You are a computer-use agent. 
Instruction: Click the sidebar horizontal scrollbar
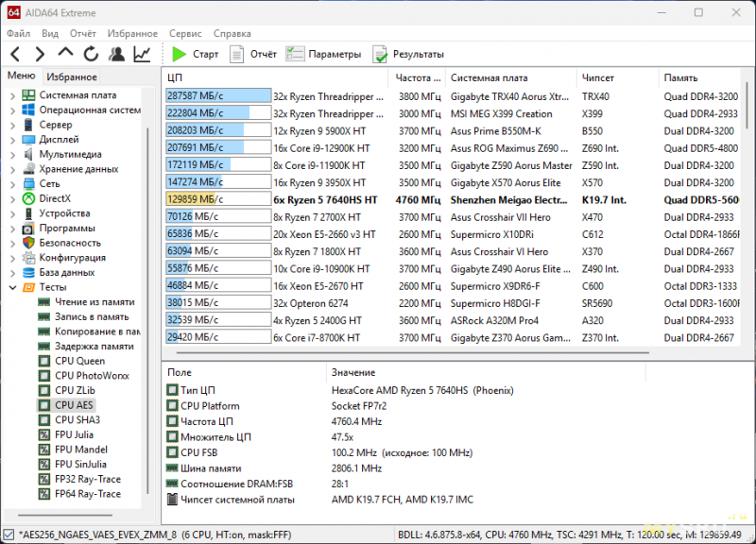coord(65,515)
